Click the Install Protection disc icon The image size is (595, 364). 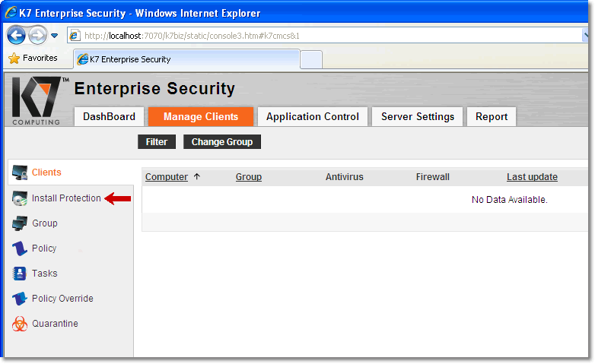(x=19, y=198)
